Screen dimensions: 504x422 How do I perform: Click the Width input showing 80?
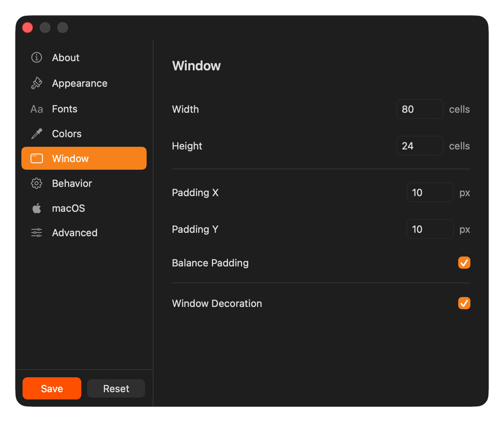[x=419, y=109]
